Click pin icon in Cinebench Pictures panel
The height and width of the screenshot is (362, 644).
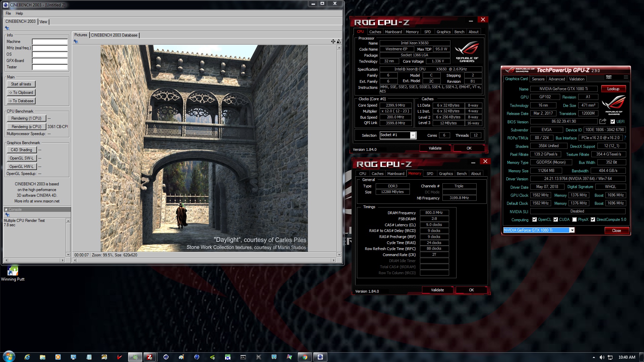click(x=76, y=42)
